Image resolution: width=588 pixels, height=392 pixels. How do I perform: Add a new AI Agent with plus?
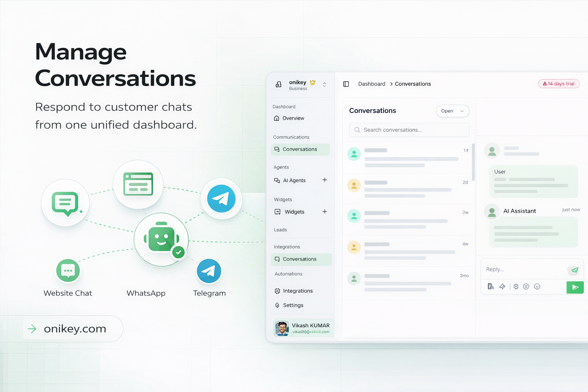[x=325, y=180]
